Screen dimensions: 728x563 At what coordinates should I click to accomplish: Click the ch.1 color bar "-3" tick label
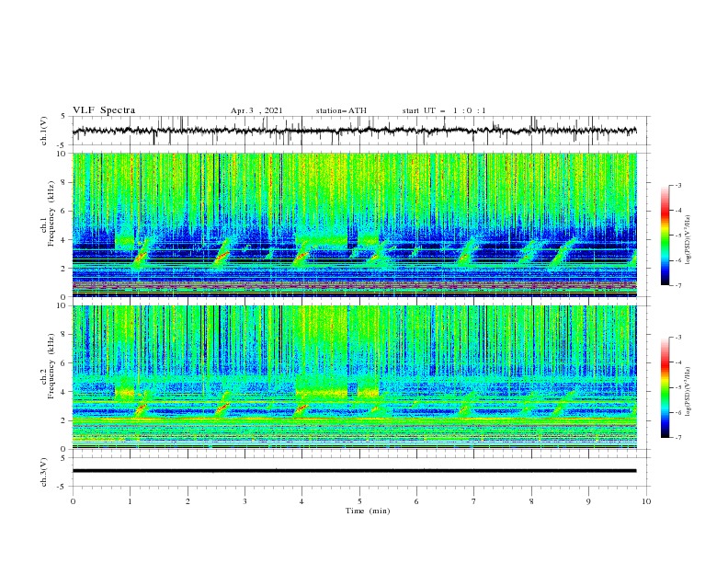(x=677, y=185)
